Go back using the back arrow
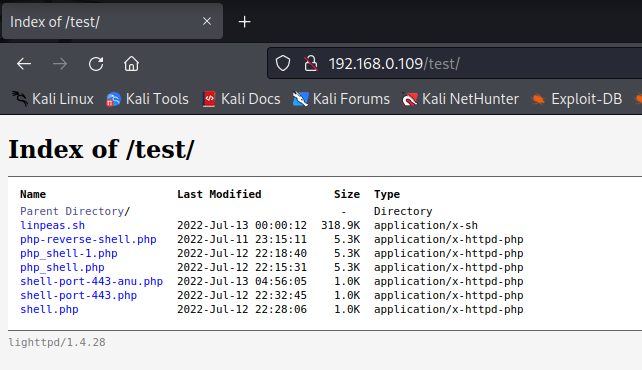 point(24,64)
